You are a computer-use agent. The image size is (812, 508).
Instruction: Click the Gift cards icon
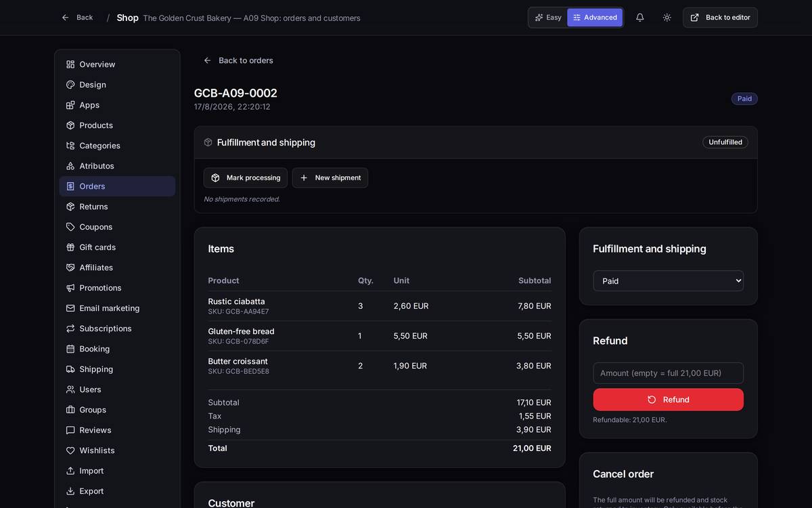click(70, 247)
